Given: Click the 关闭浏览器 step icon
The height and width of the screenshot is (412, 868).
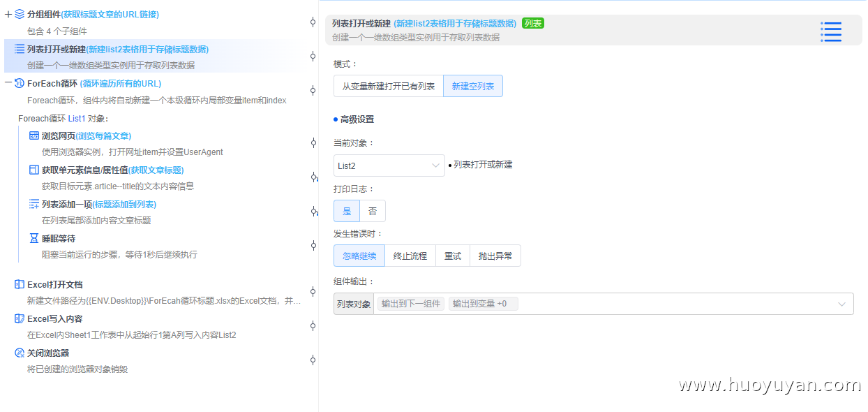Looking at the screenshot, I should (x=20, y=353).
